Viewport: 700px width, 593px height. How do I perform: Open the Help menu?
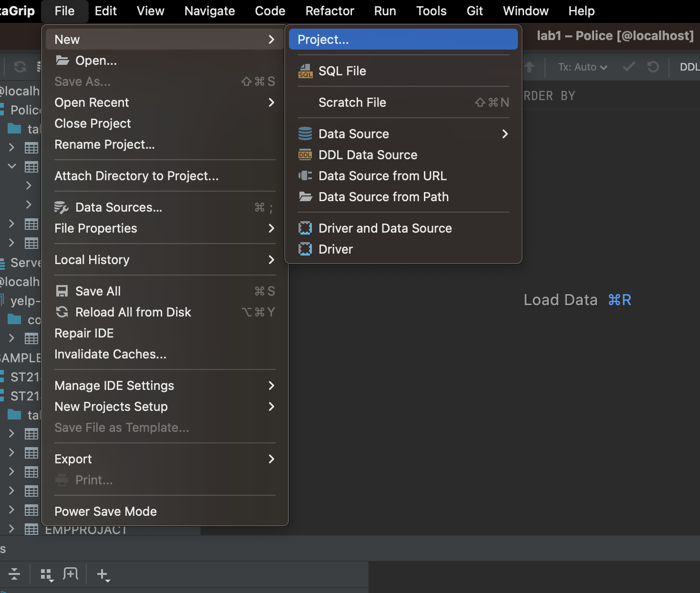point(581,11)
